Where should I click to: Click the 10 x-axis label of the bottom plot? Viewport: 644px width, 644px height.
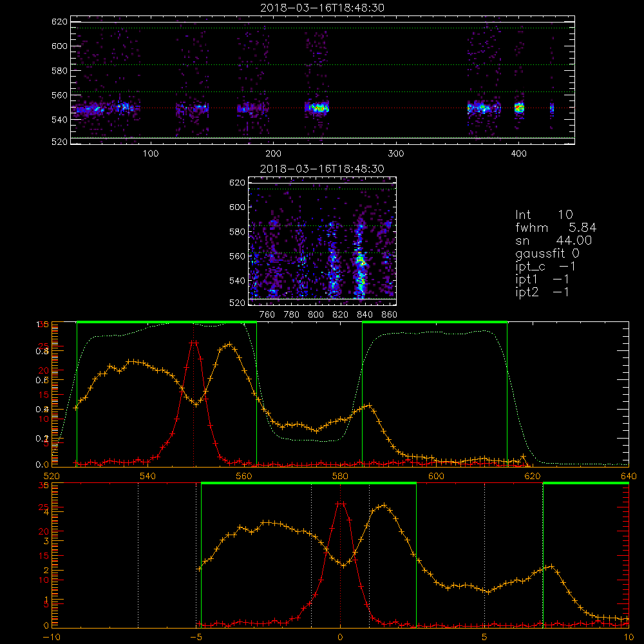(629, 637)
